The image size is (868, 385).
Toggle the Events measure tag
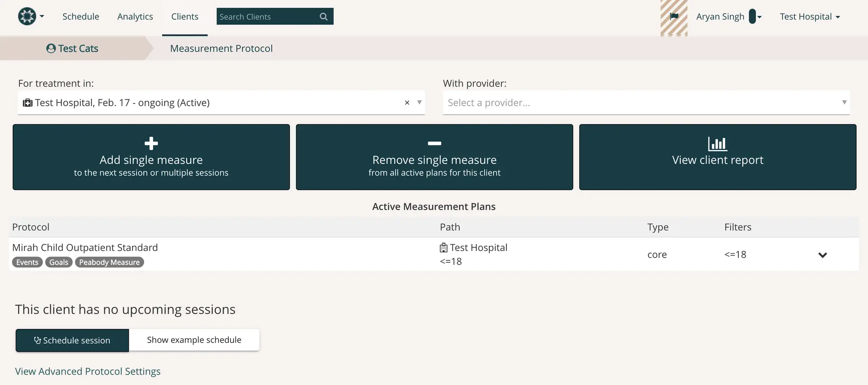coord(27,262)
